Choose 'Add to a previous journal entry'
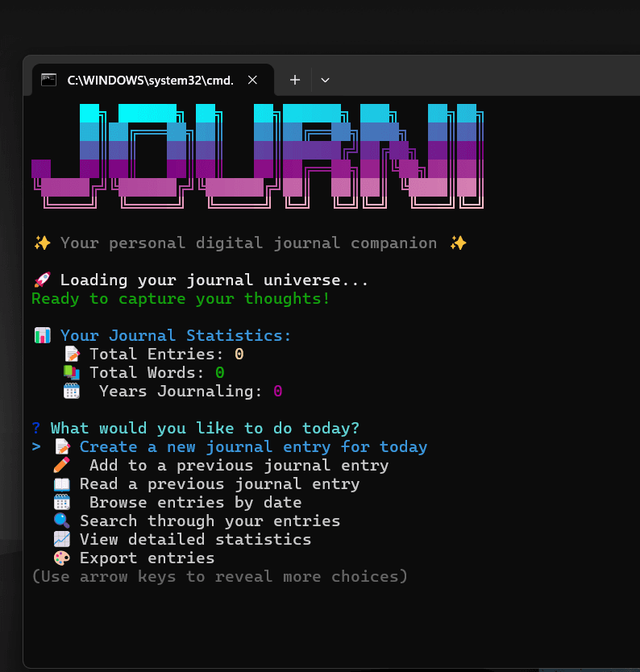 coord(239,465)
